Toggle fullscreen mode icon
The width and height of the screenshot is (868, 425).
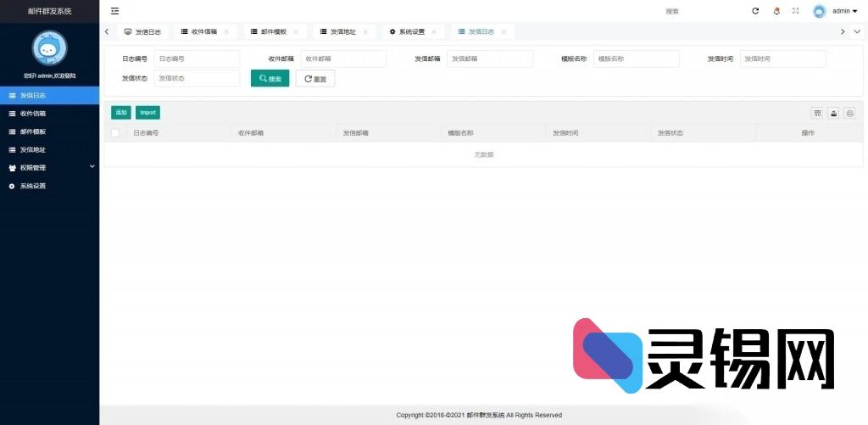796,11
